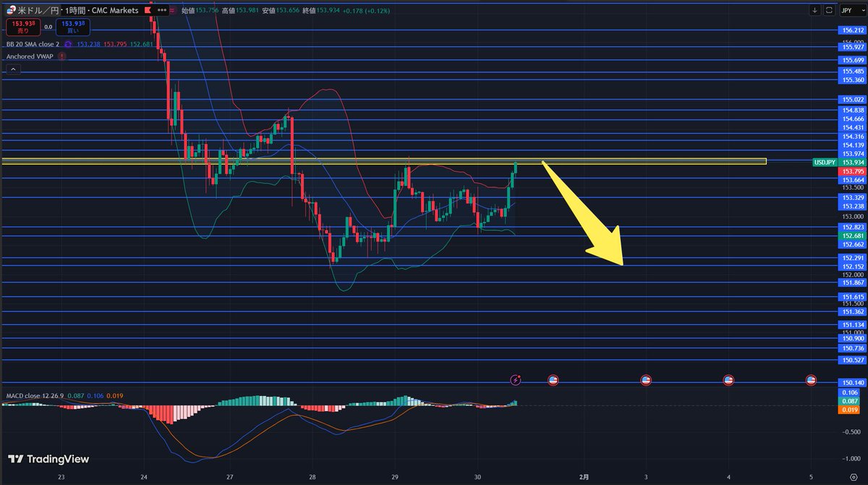The height and width of the screenshot is (485, 868).
Task: Click the 154.431 price line label
Action: [851, 127]
